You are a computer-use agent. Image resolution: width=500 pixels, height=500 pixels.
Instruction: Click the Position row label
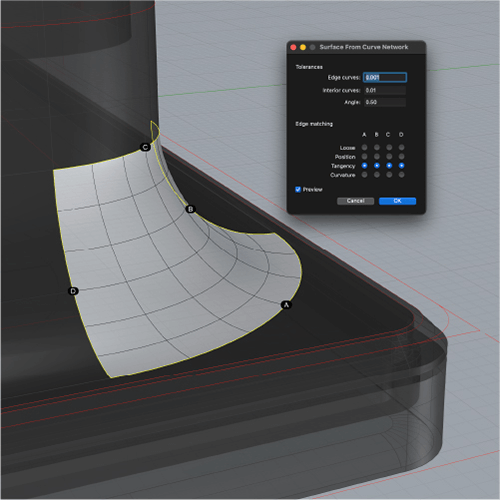(345, 157)
